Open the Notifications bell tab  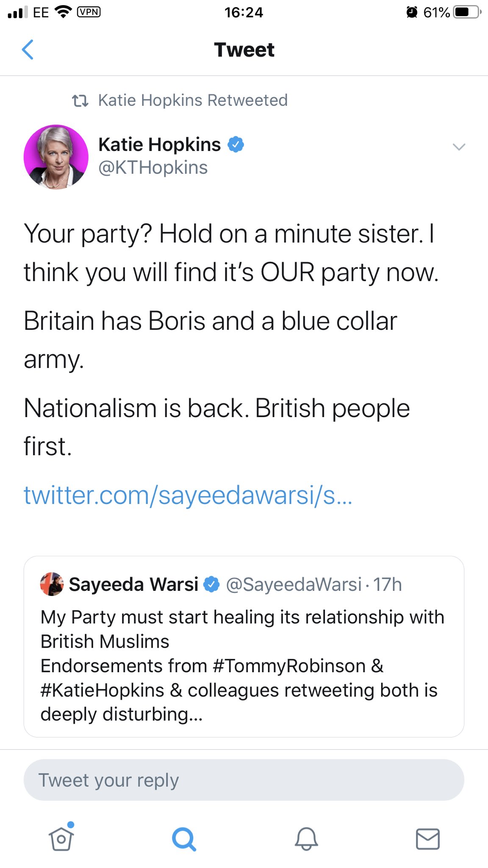(306, 839)
